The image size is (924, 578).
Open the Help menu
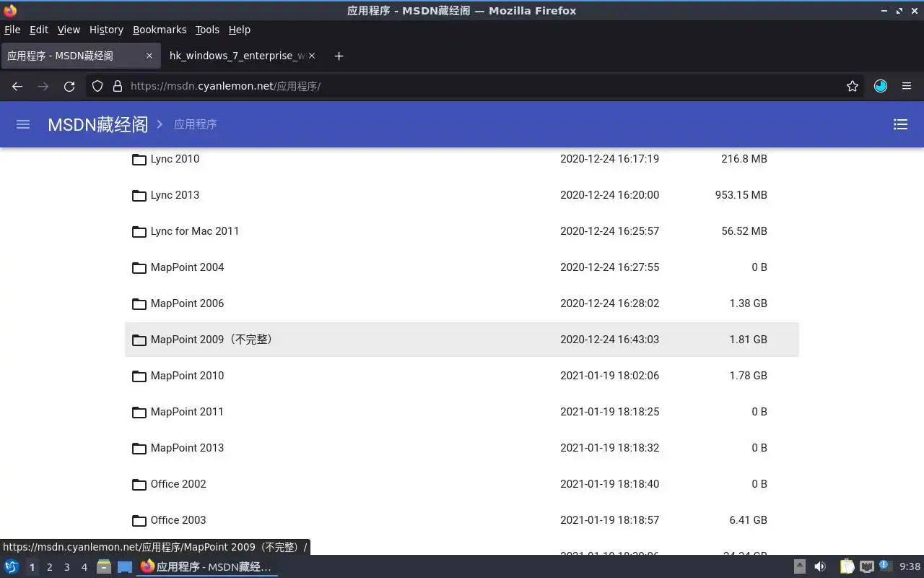240,30
